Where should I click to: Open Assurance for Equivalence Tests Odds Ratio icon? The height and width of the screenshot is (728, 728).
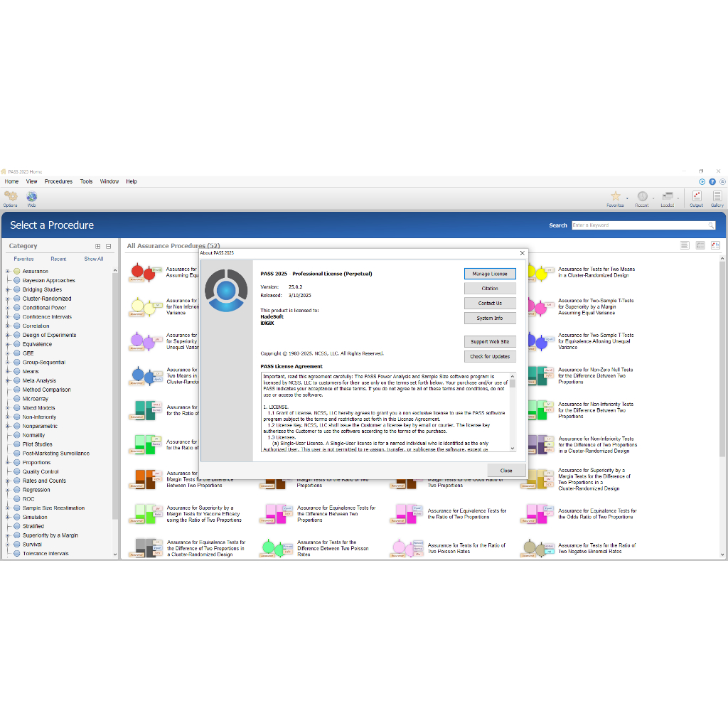[x=539, y=514]
